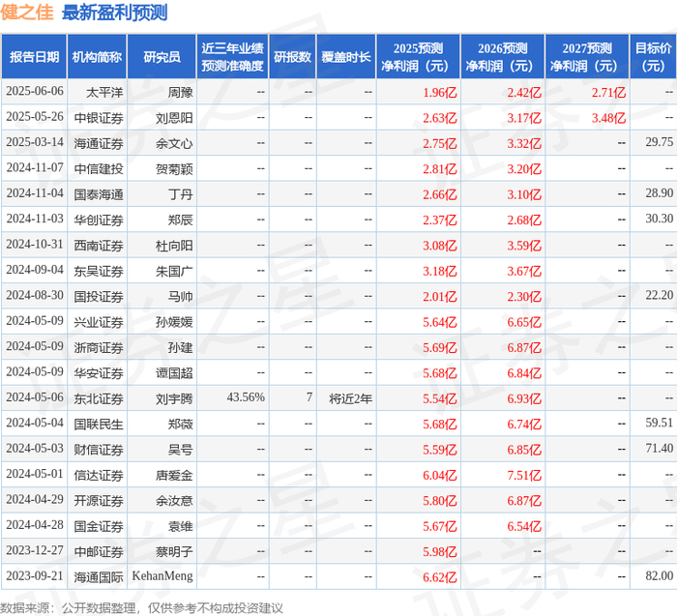677x616 pixels.
Task: Select the 将近2年 coverage duration cell
Action: (x=350, y=398)
